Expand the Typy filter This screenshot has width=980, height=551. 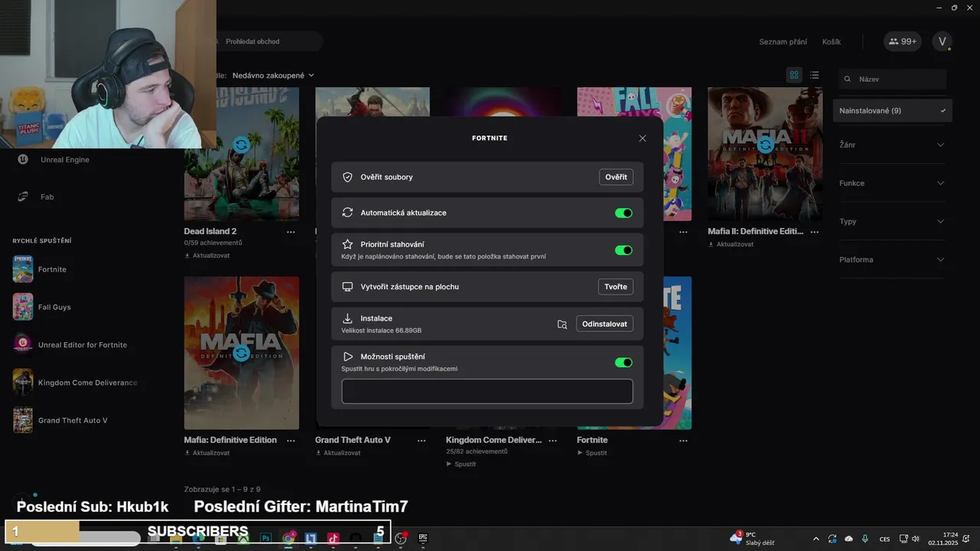pos(892,221)
